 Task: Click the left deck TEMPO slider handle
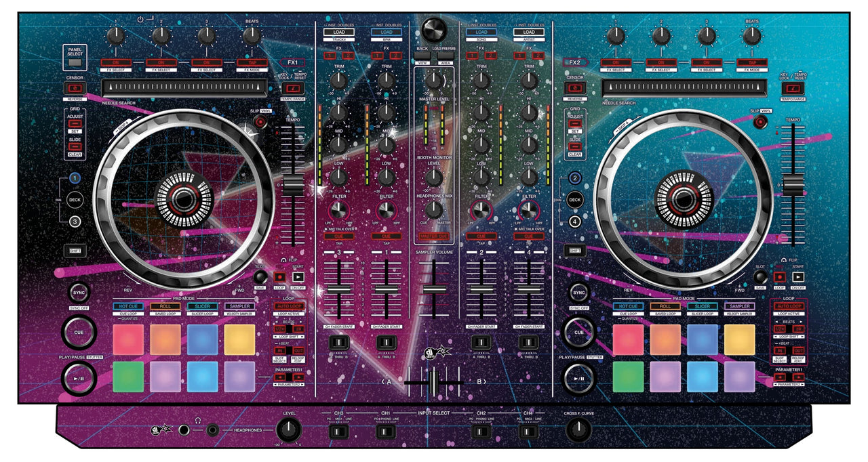[x=293, y=184]
